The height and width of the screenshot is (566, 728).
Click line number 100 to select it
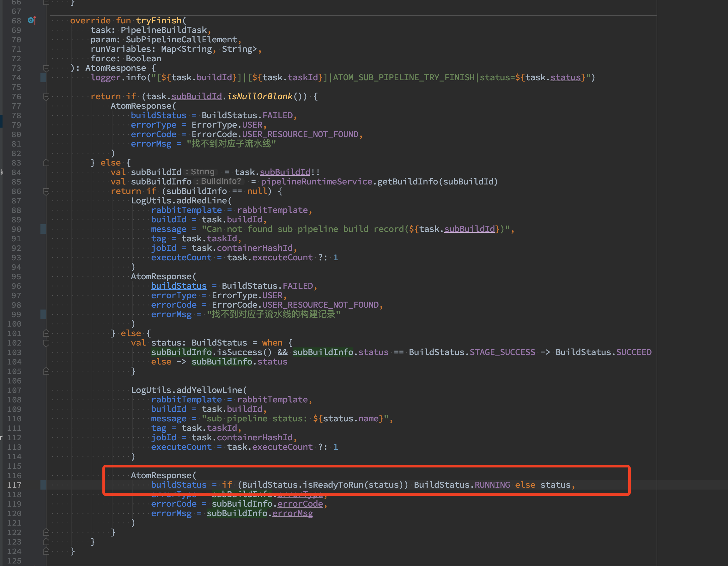point(14,324)
